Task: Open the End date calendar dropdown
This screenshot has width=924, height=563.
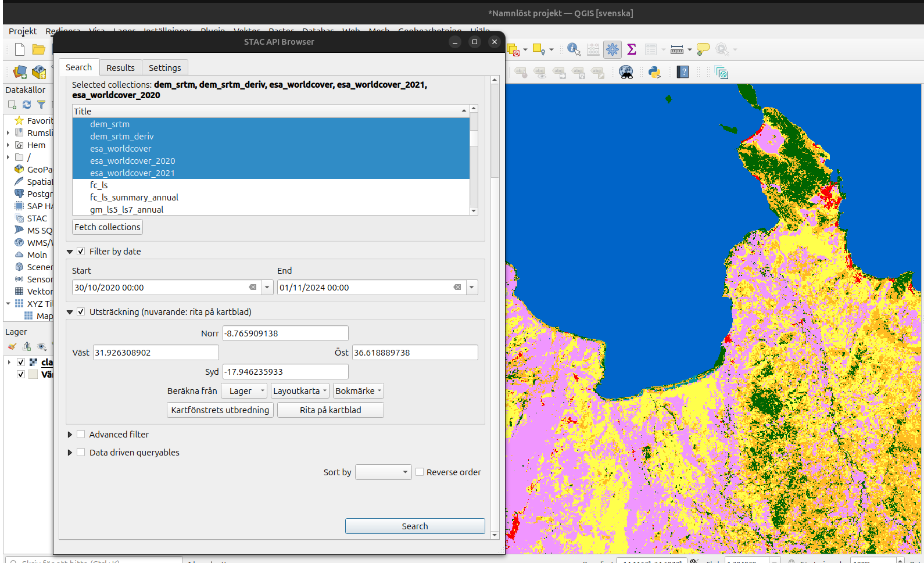Action: pyautogui.click(x=472, y=287)
